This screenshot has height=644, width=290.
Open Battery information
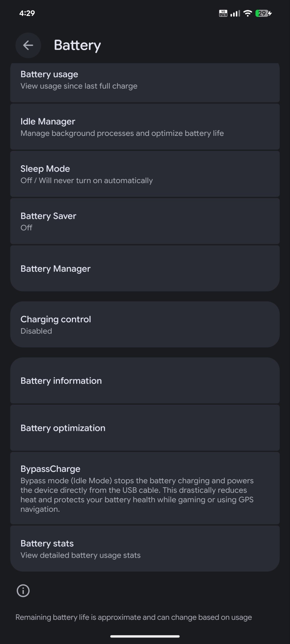pos(145,381)
